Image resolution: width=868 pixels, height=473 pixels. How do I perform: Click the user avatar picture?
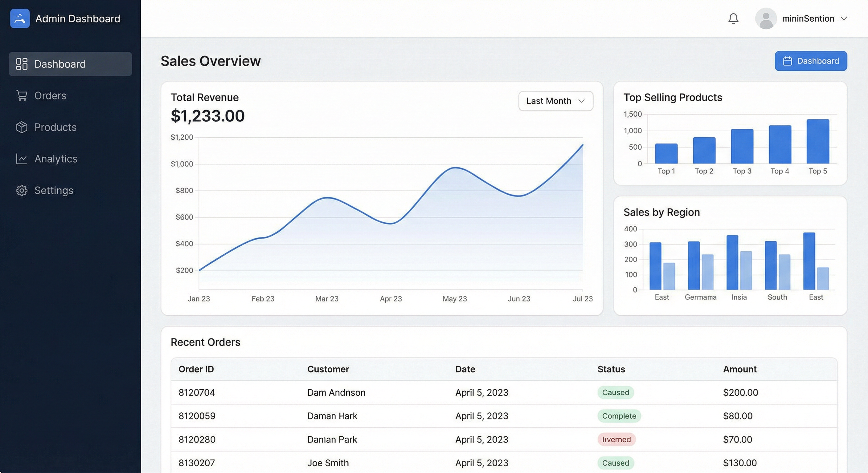click(x=766, y=18)
